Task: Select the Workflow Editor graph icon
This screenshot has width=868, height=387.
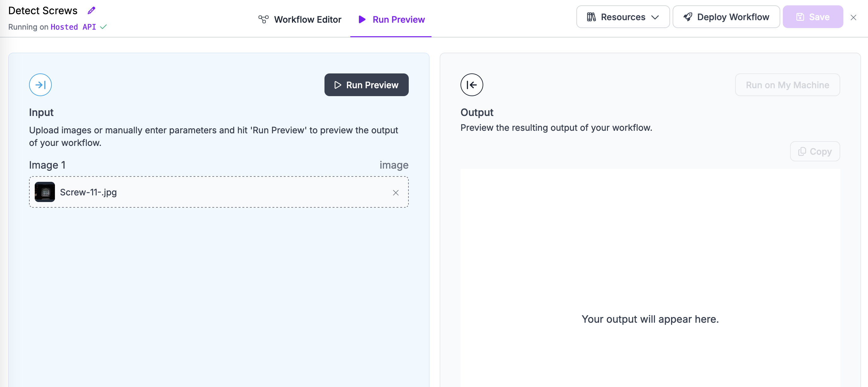Action: click(x=263, y=19)
